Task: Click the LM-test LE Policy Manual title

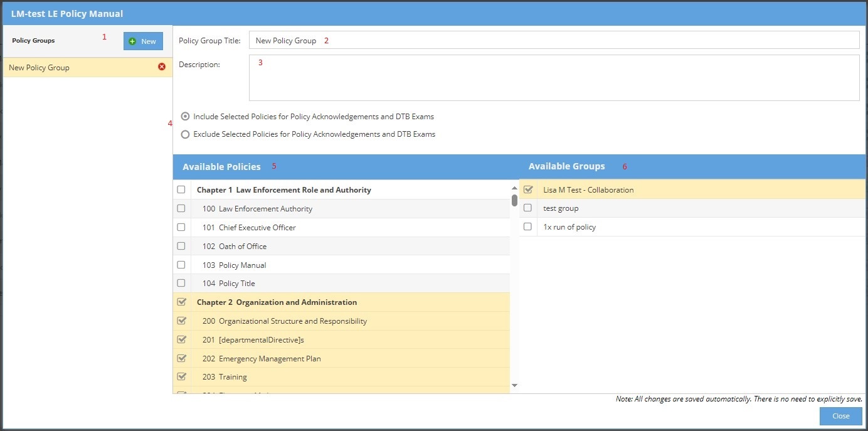Action: coord(67,13)
